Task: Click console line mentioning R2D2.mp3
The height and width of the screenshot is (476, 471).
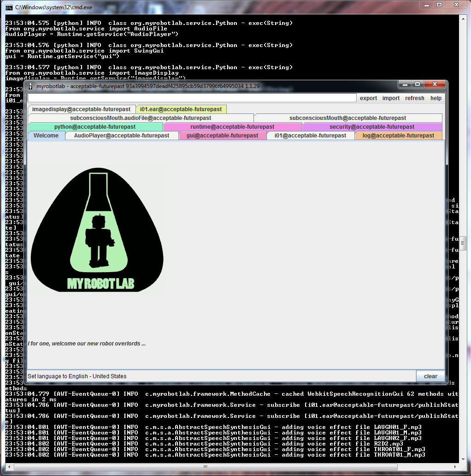Action: [x=204, y=444]
